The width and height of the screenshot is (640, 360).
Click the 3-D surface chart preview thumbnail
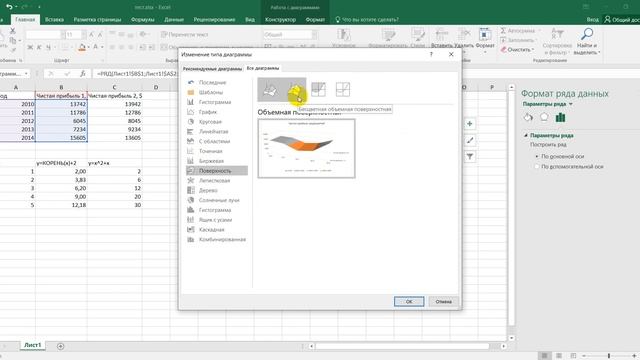click(x=306, y=149)
